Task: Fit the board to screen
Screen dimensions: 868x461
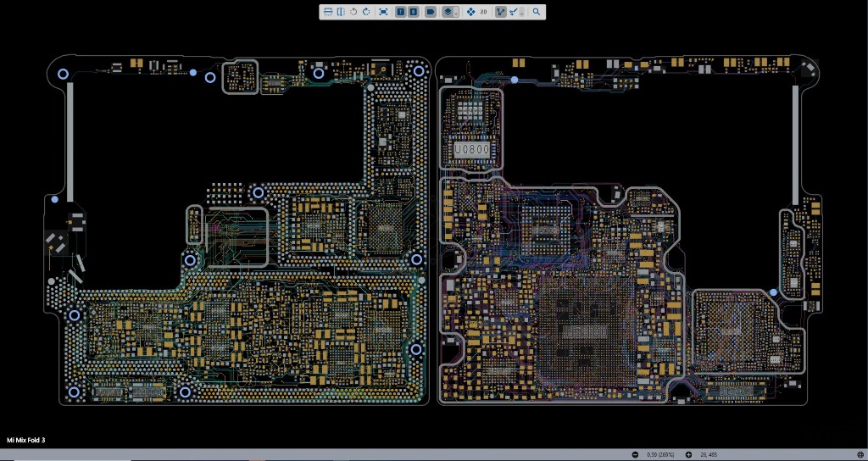Action: click(383, 12)
